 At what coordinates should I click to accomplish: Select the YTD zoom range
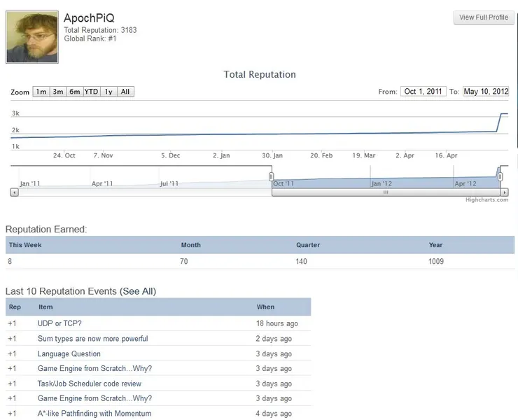click(x=92, y=92)
